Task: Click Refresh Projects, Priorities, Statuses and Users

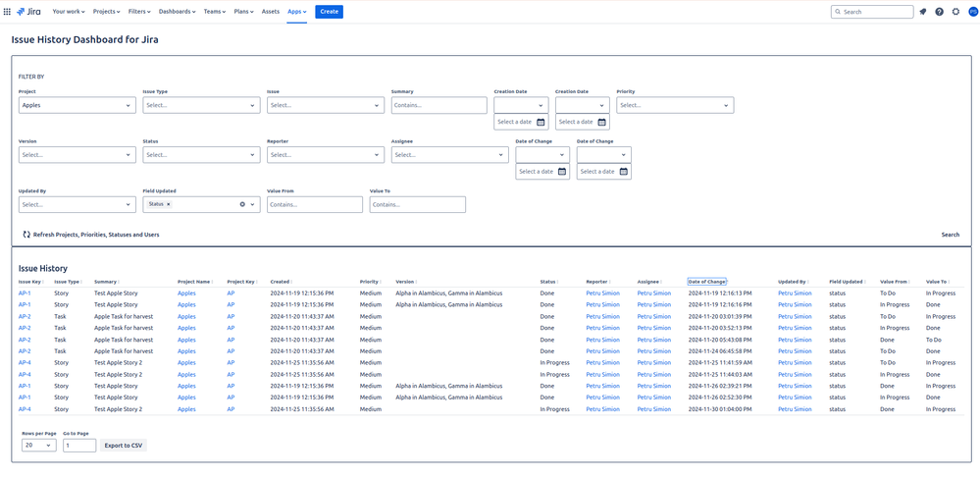Action: (96, 235)
